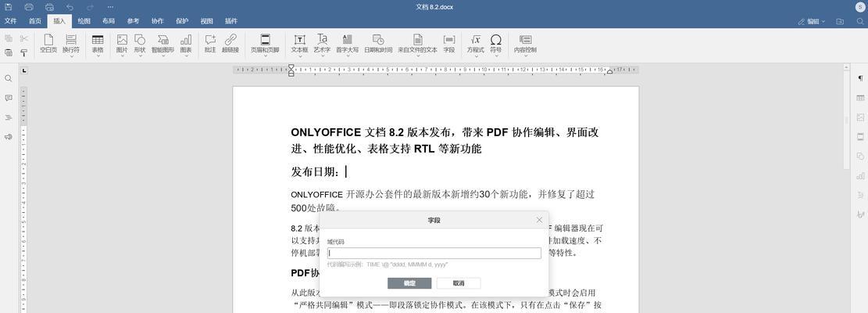The width and height of the screenshot is (868, 313).
Task: Open the Headings navigation panel icon
Action: coord(9,117)
